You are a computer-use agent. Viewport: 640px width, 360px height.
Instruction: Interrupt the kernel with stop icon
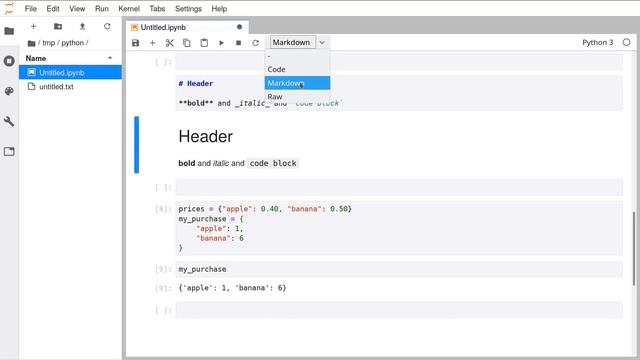(238, 42)
